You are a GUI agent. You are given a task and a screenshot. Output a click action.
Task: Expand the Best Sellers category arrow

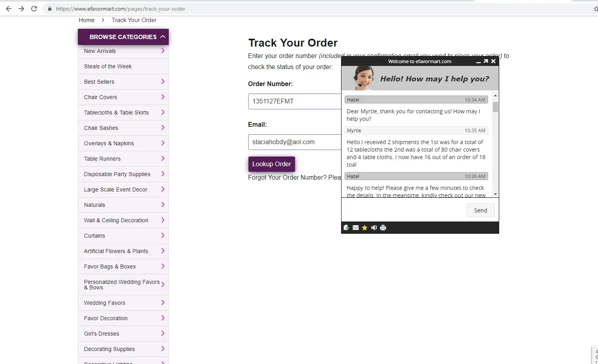click(x=163, y=81)
